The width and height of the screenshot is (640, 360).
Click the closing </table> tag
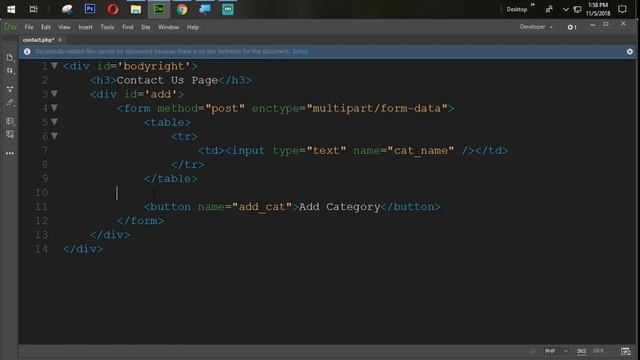click(171, 179)
